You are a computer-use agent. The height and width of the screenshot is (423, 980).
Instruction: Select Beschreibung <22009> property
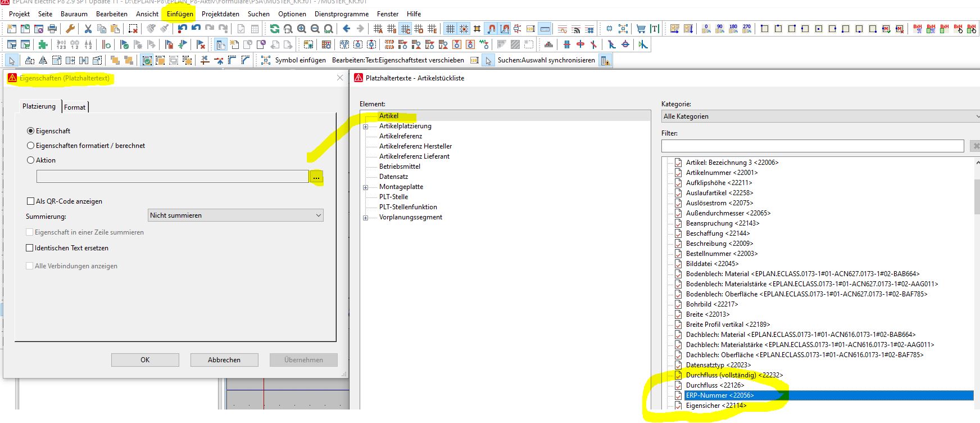coord(719,244)
